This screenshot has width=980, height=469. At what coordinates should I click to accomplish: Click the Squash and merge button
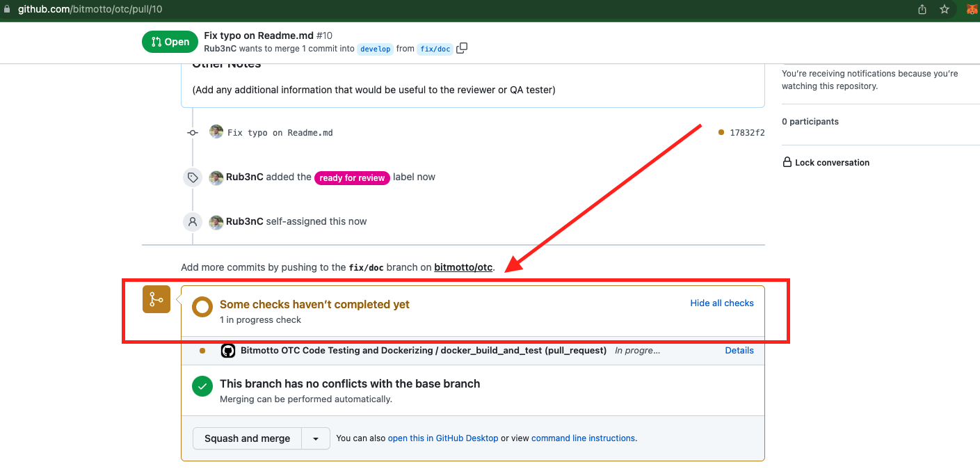(247, 438)
